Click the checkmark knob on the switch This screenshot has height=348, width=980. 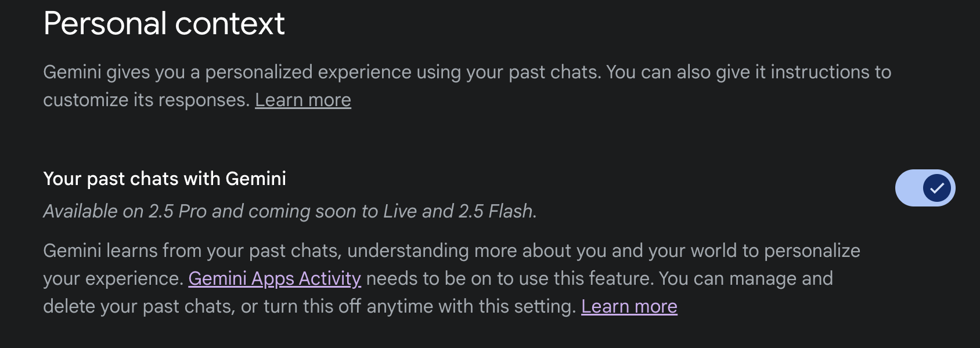coord(937,188)
